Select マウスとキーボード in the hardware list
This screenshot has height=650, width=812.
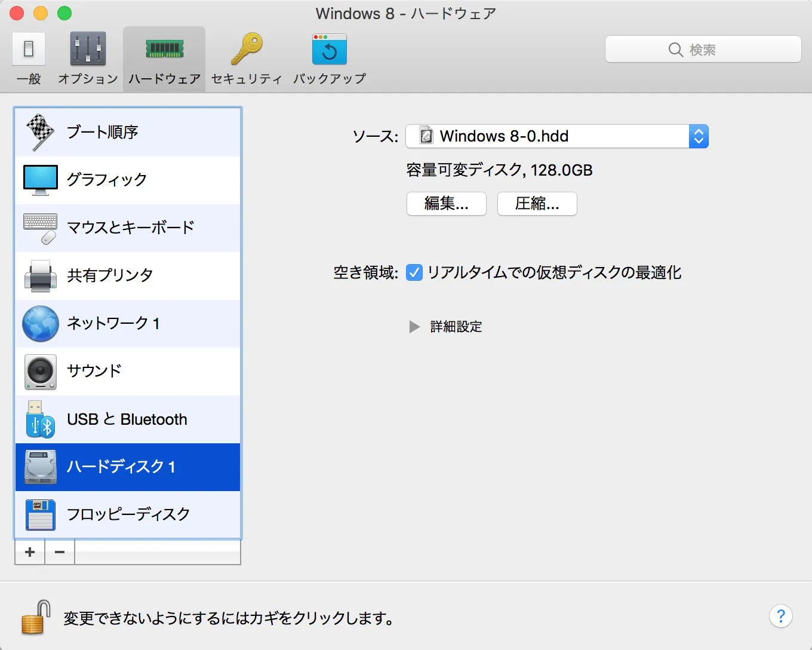click(128, 228)
